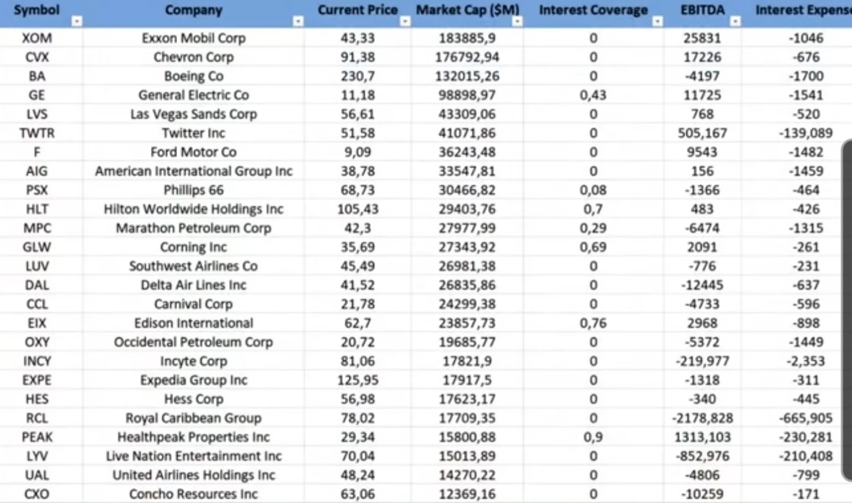Image resolution: width=852 pixels, height=504 pixels.
Task: Click the Twitter Inc company cell
Action: [194, 133]
